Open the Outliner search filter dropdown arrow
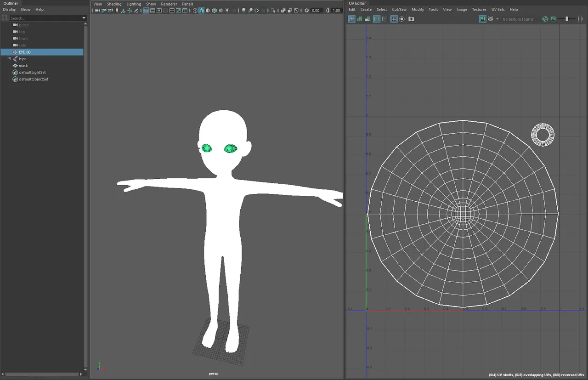Image resolution: width=588 pixels, height=380 pixels. 84,18
